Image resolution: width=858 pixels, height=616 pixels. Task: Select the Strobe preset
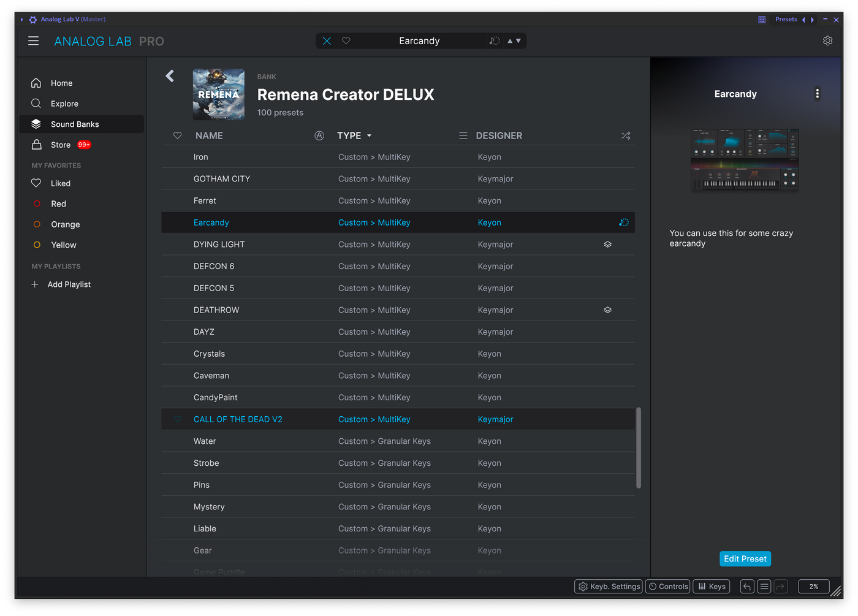398,463
